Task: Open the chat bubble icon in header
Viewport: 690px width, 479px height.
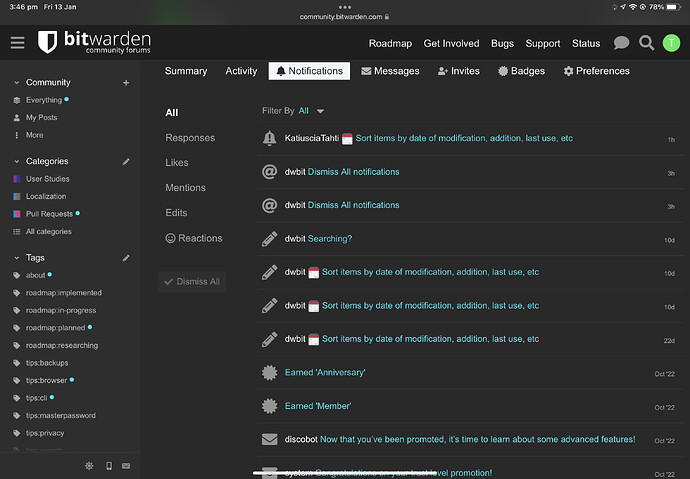Action: pyautogui.click(x=621, y=43)
